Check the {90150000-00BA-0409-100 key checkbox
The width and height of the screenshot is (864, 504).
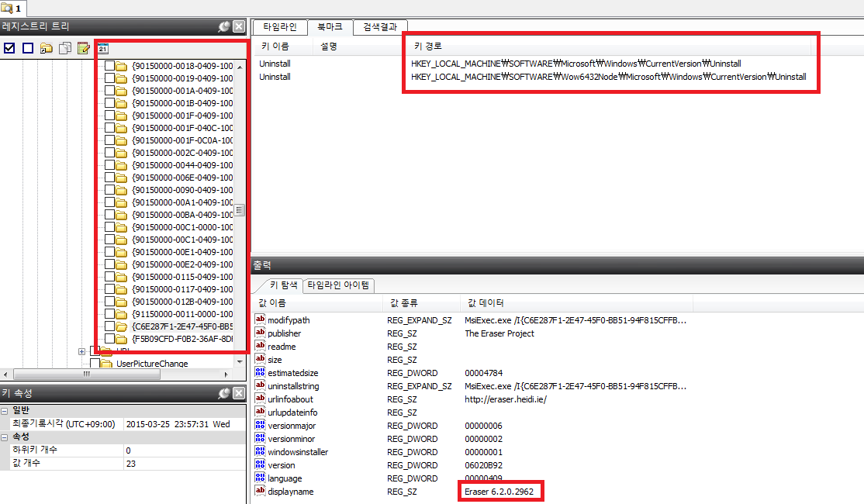coord(109,215)
